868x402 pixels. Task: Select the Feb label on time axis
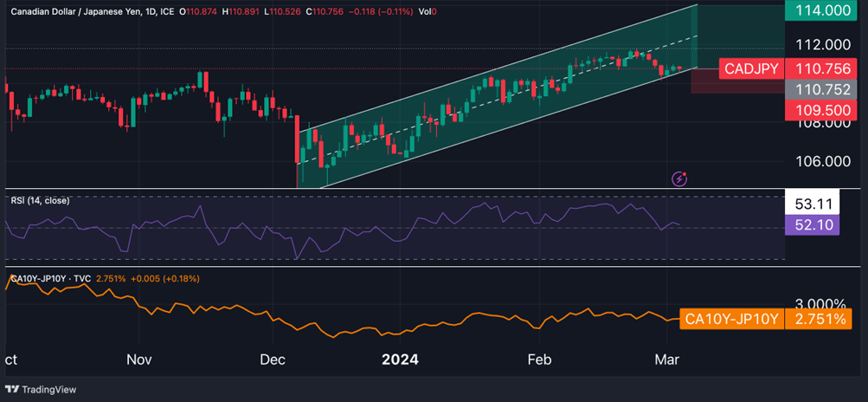pos(540,360)
